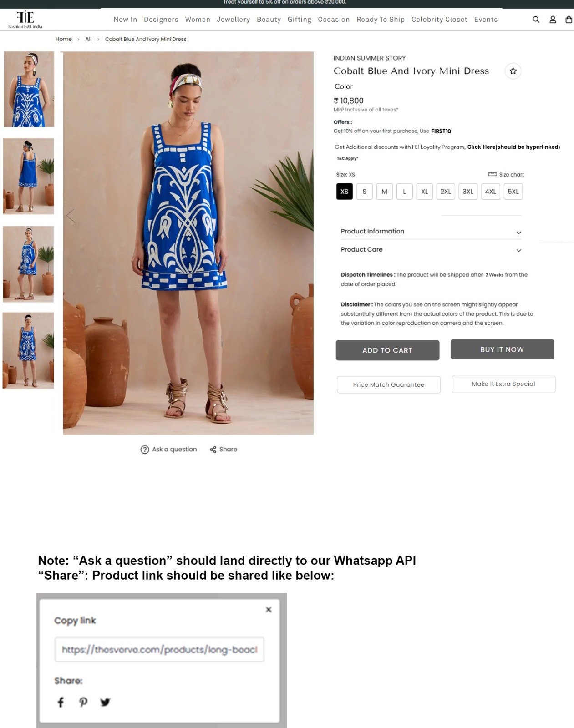This screenshot has width=574, height=728.
Task: Open the Size chart link
Action: coord(511,175)
